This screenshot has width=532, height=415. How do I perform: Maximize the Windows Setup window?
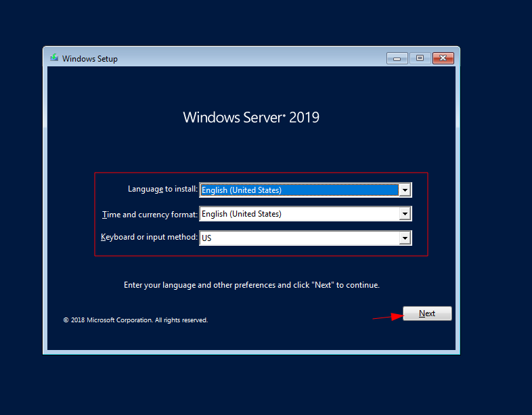pyautogui.click(x=420, y=58)
